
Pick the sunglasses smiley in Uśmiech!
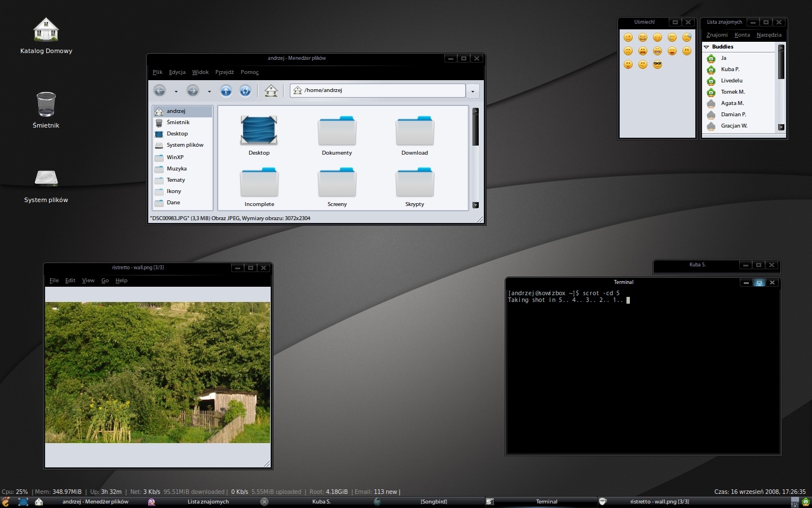click(657, 64)
